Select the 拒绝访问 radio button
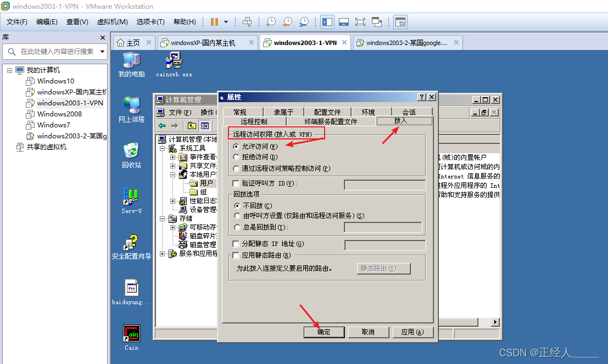Image resolution: width=608 pixels, height=364 pixels. pyautogui.click(x=237, y=158)
